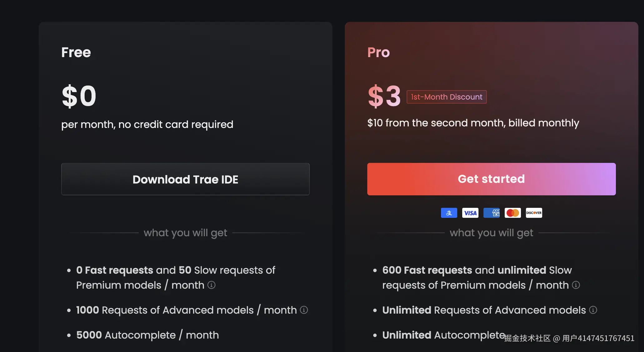Click the American Express card icon

(492, 213)
